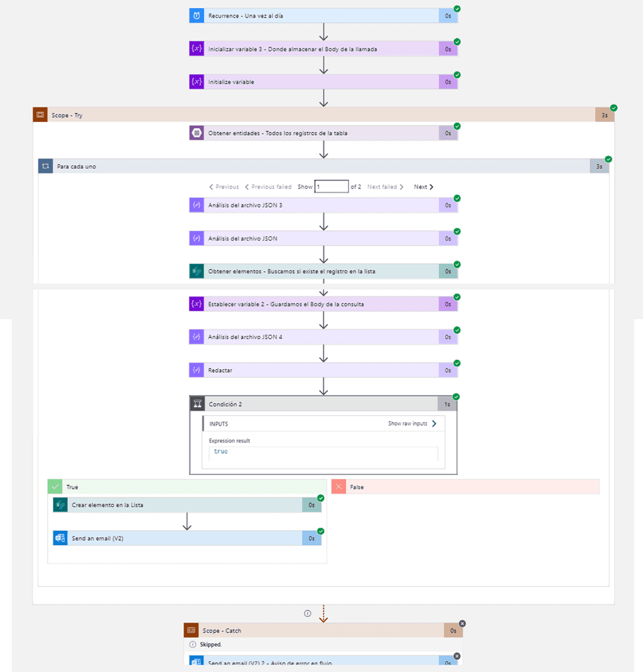The height and width of the screenshot is (672, 643).
Task: Collapse the Scope - Try header
Action: (323, 115)
